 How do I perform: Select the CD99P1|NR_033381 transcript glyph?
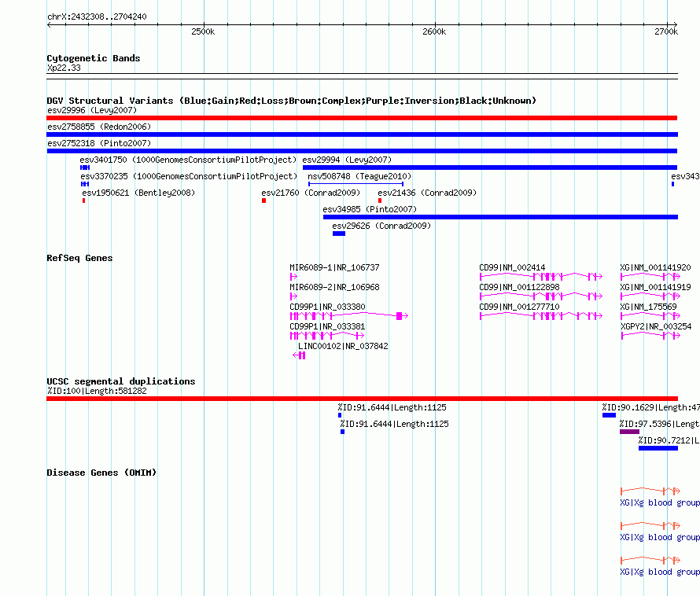pyautogui.click(x=326, y=336)
